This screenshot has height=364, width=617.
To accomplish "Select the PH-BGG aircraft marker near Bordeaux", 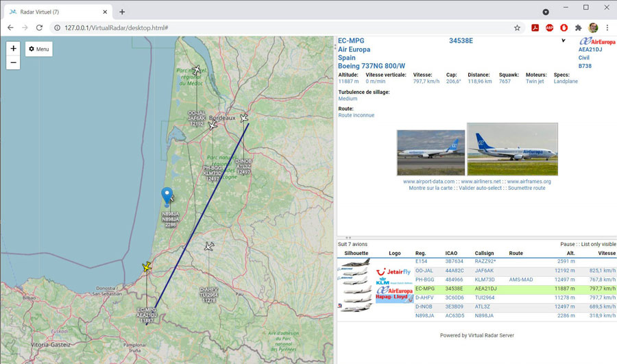I will click(x=213, y=125).
